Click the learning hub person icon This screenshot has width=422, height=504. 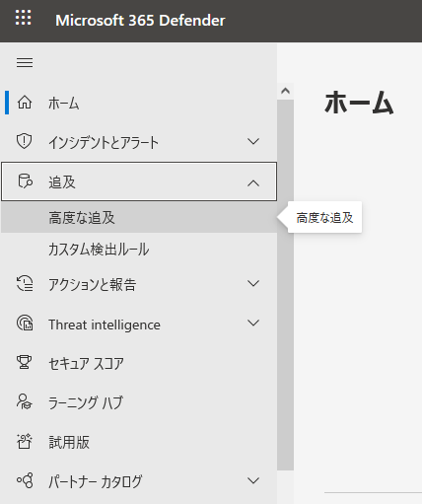click(x=25, y=401)
